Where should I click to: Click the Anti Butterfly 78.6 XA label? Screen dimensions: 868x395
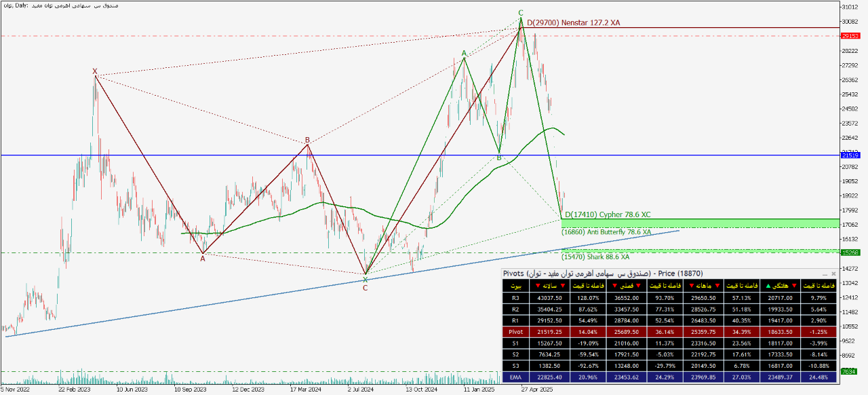tap(606, 232)
